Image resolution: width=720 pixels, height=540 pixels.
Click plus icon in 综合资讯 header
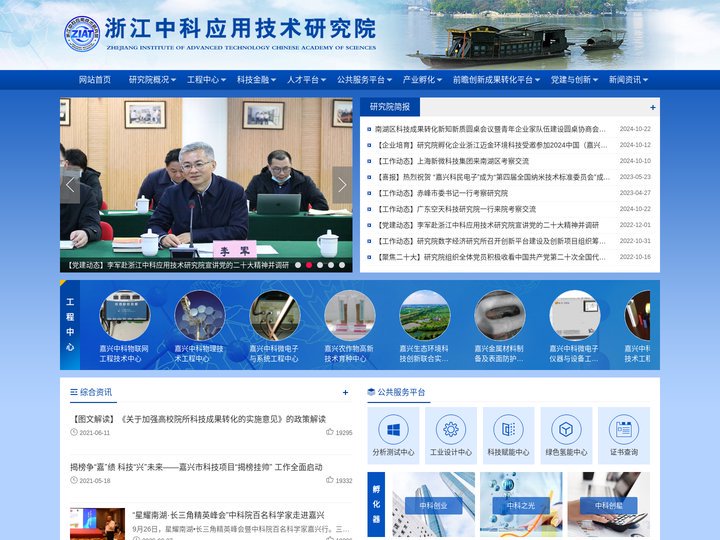345,393
